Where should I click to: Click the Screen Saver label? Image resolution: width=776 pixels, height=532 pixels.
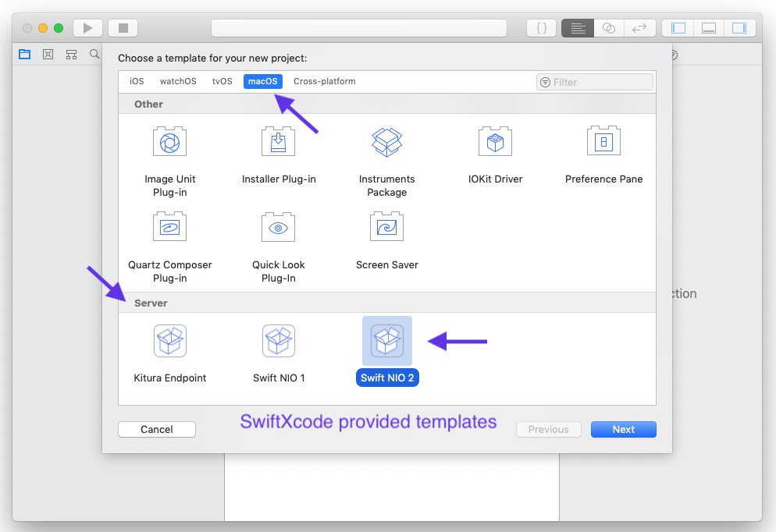387,265
